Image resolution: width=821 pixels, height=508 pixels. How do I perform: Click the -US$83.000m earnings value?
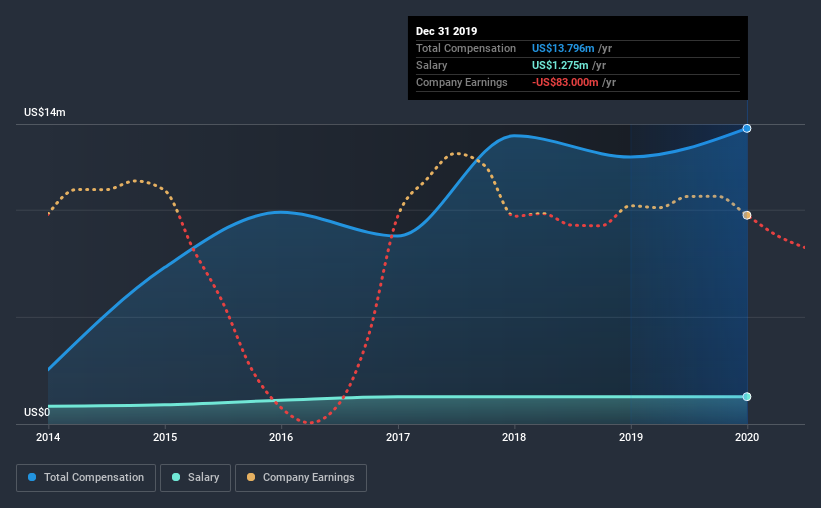[565, 82]
